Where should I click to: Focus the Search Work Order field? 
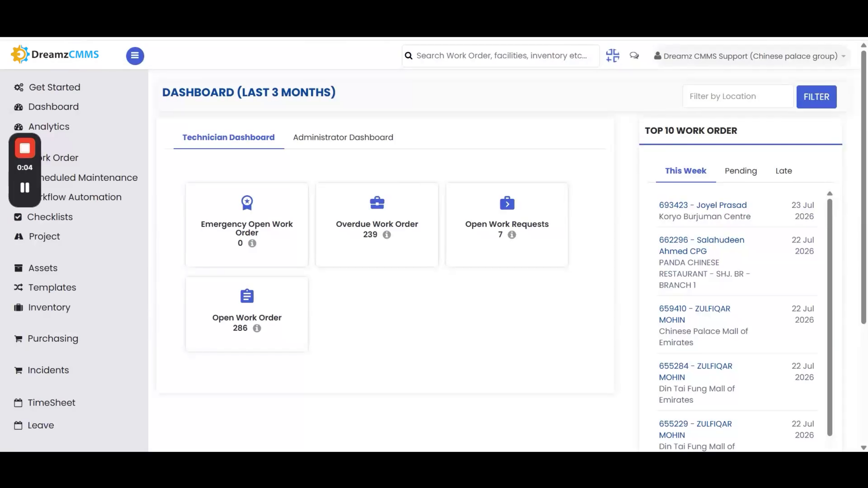(501, 56)
